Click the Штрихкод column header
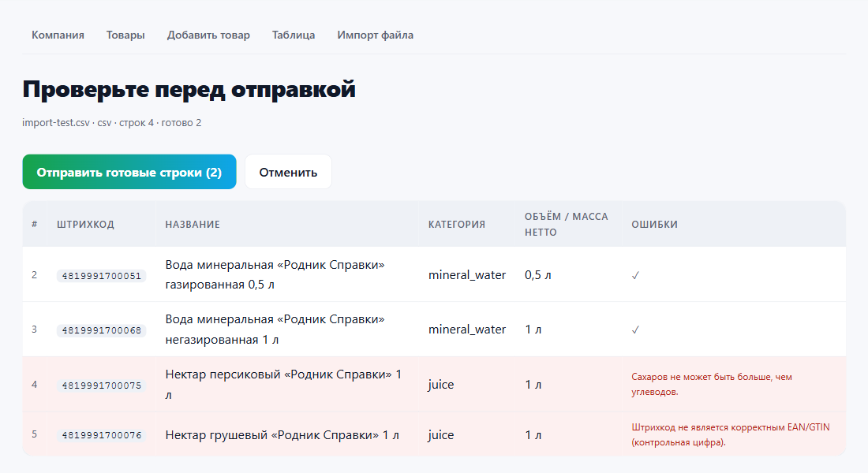The image size is (868, 473). 85,224
